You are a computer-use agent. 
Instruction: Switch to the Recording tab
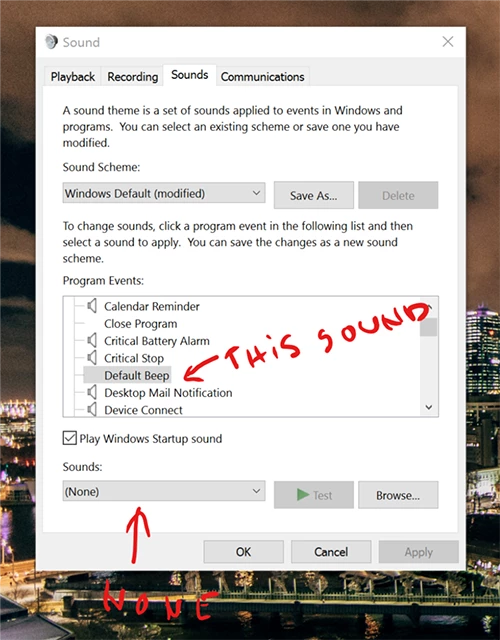tap(132, 76)
